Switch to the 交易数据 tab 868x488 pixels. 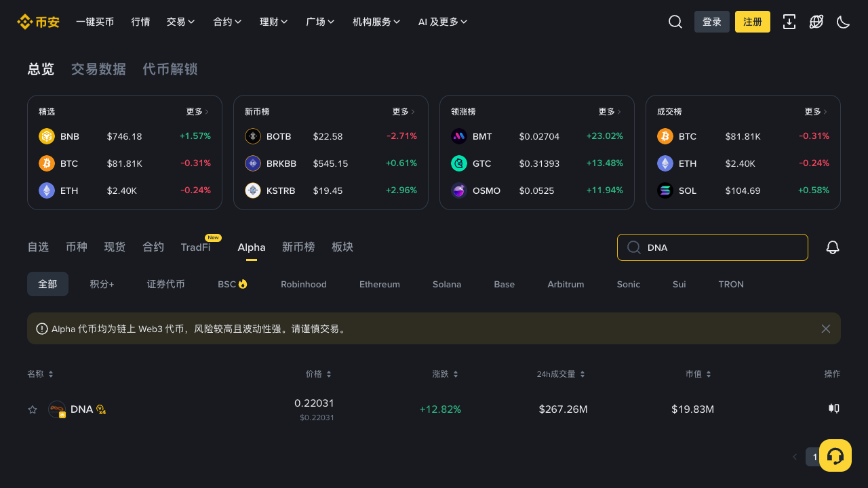pyautogui.click(x=98, y=69)
